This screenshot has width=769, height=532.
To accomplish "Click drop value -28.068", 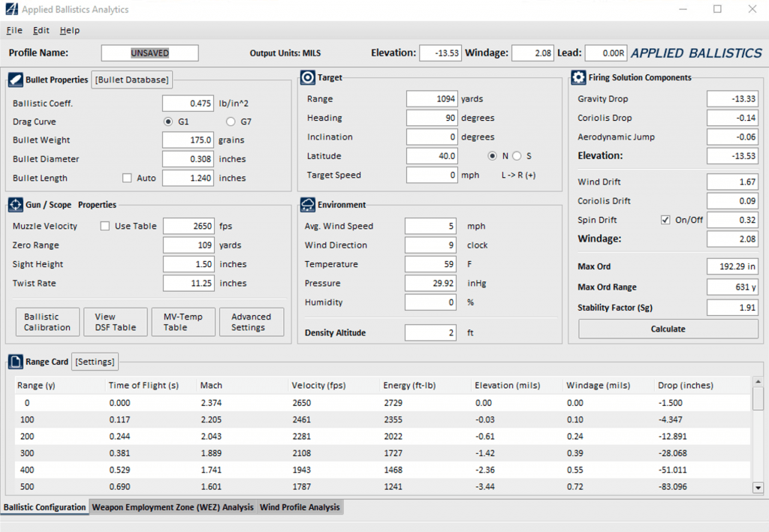I will click(672, 453).
